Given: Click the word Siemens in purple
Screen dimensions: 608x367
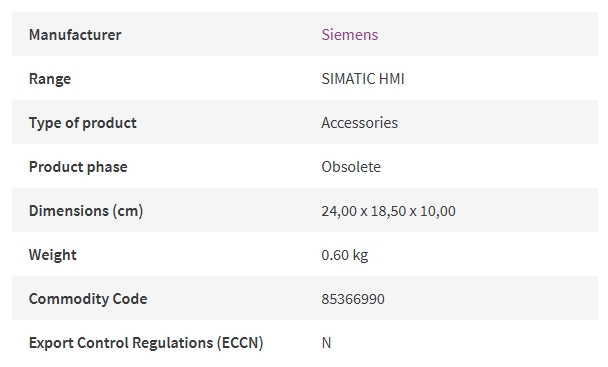Looking at the screenshot, I should pos(350,35).
